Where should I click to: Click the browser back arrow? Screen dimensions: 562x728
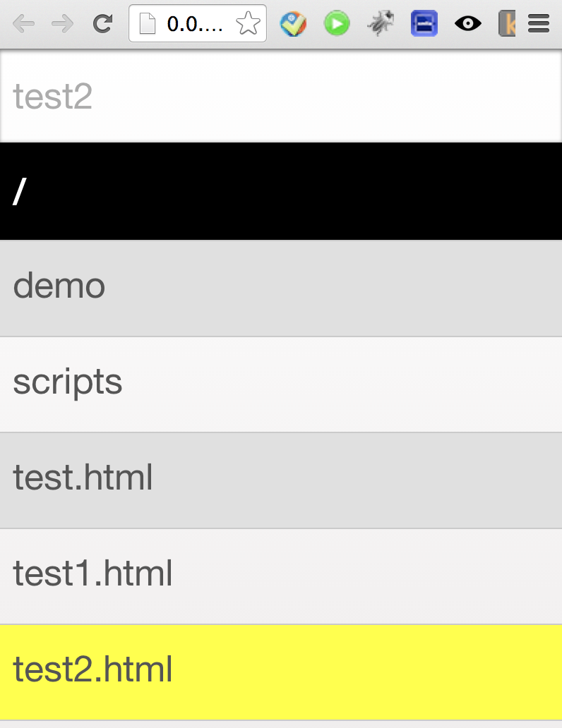[x=23, y=24]
